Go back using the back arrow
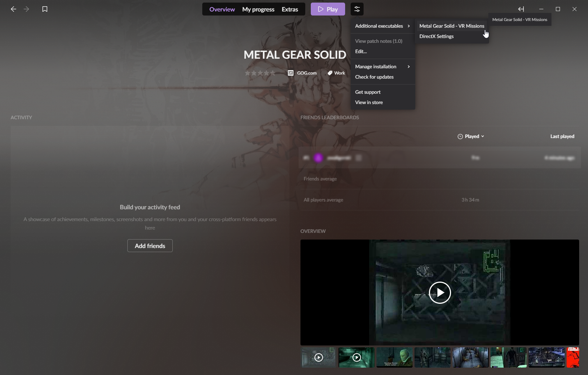The image size is (588, 375). [x=13, y=9]
